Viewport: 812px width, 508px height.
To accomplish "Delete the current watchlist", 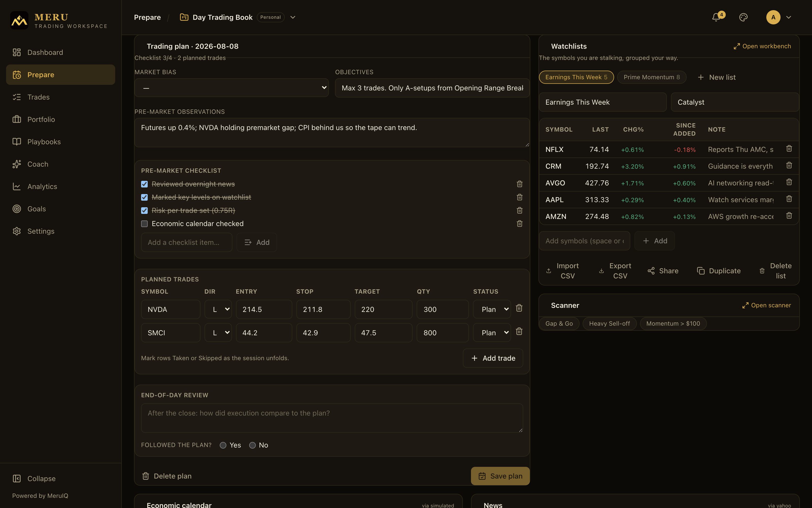I will [775, 271].
